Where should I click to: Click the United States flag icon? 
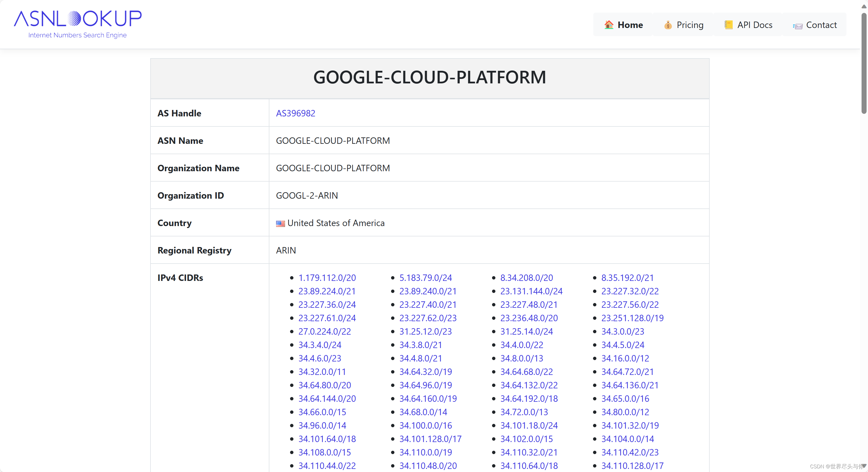(x=280, y=224)
